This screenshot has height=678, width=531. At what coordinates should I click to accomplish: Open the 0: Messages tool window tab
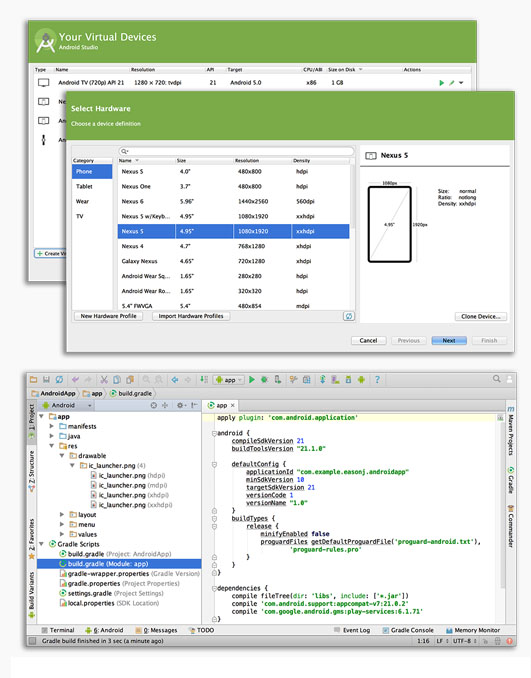pyautogui.click(x=156, y=630)
